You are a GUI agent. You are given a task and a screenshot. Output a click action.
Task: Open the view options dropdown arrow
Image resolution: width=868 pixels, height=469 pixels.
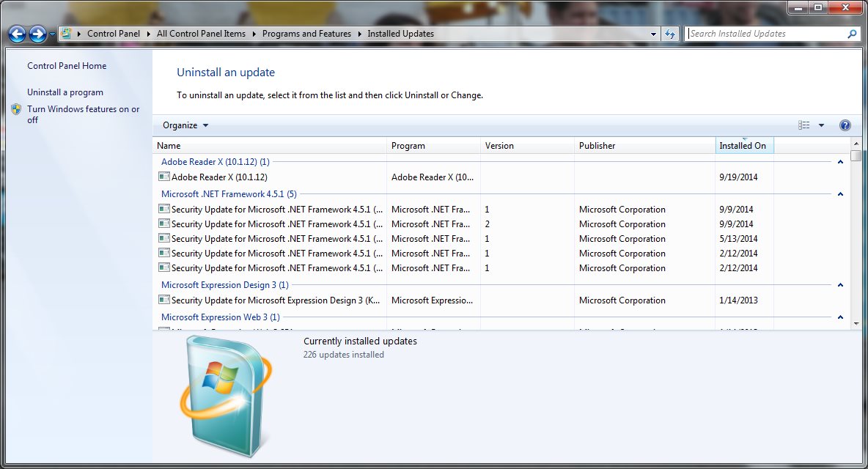(822, 125)
